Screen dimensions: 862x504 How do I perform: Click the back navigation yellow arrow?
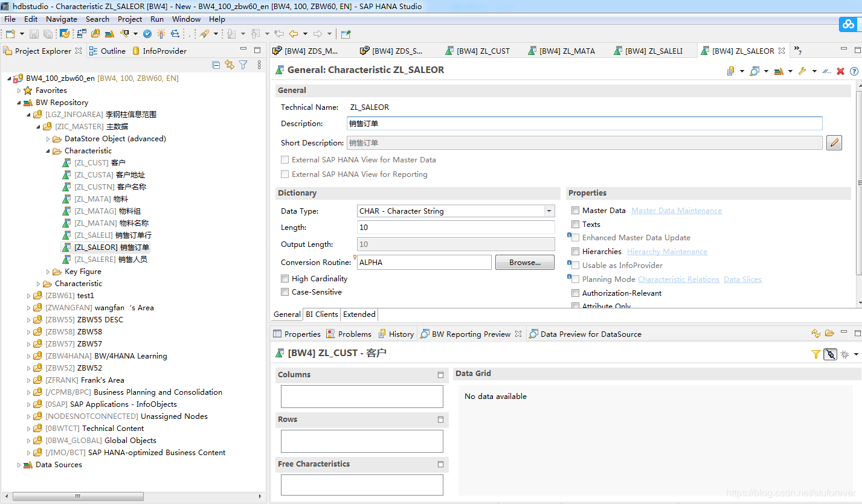pos(294,34)
